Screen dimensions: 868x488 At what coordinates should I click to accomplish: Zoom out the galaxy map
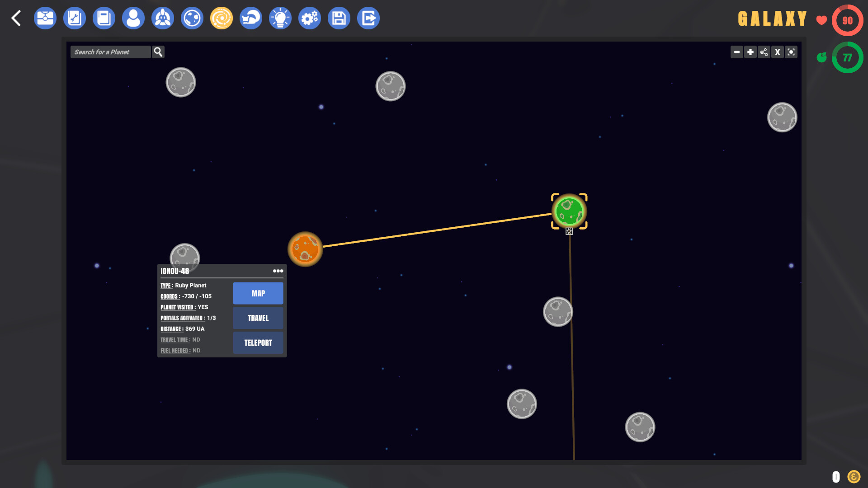pyautogui.click(x=737, y=52)
